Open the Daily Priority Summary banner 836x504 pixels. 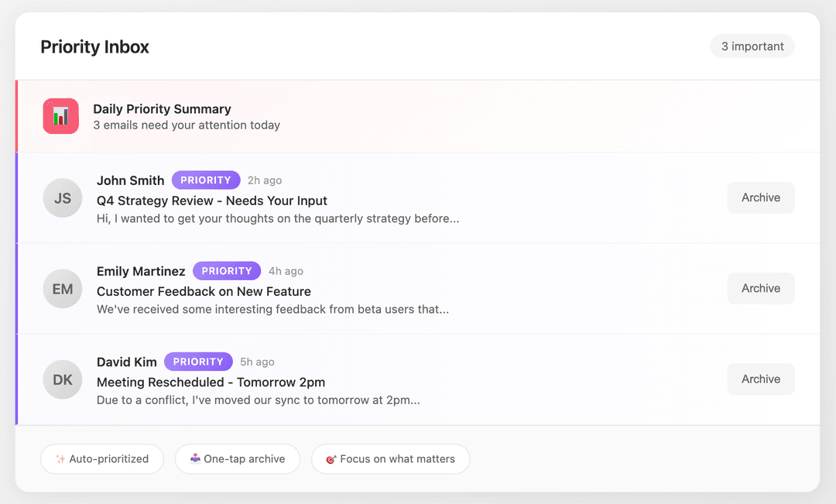(418, 116)
